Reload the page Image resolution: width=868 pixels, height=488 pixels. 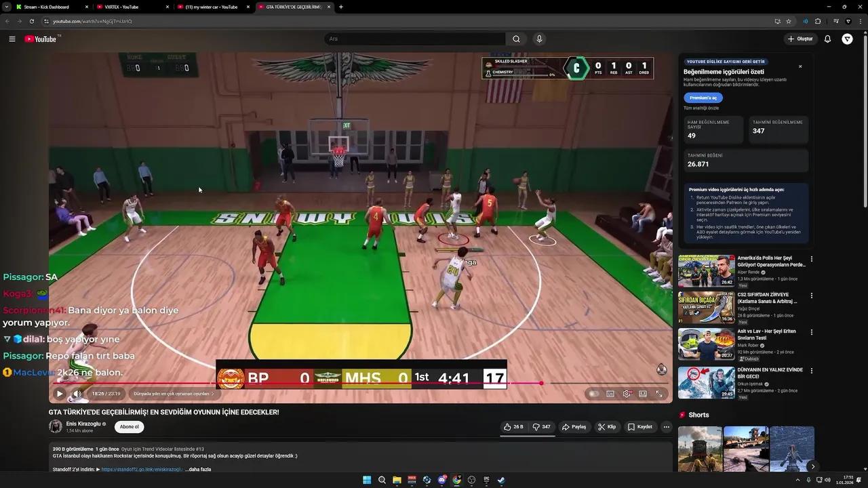(x=31, y=21)
